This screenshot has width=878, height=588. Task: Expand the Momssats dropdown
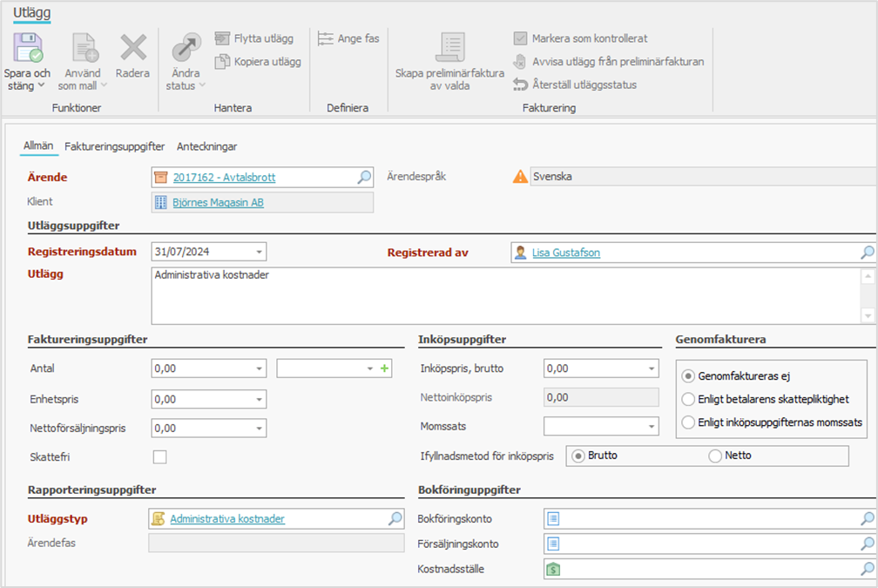651,427
